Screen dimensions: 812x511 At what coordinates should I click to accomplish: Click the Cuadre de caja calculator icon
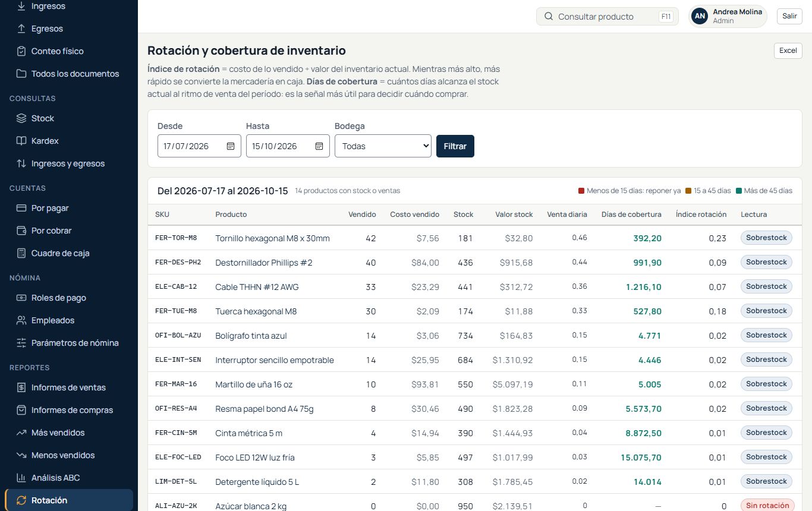click(21, 253)
